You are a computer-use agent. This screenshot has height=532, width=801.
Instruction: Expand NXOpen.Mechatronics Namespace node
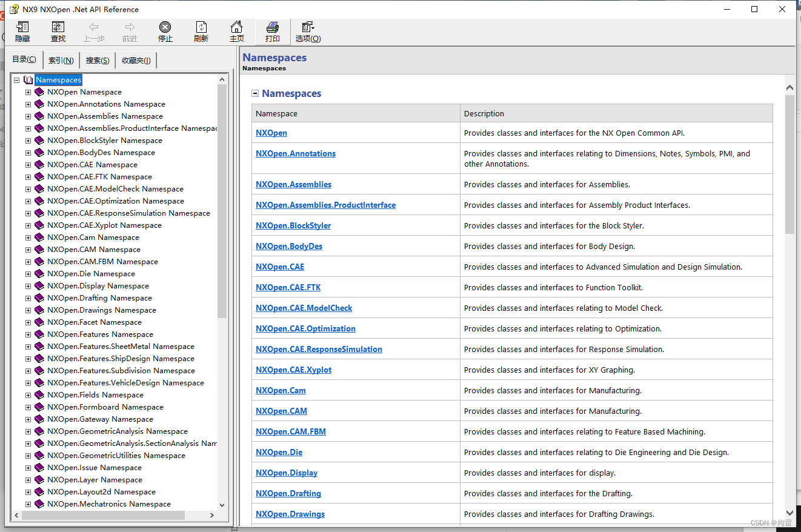[x=28, y=504]
